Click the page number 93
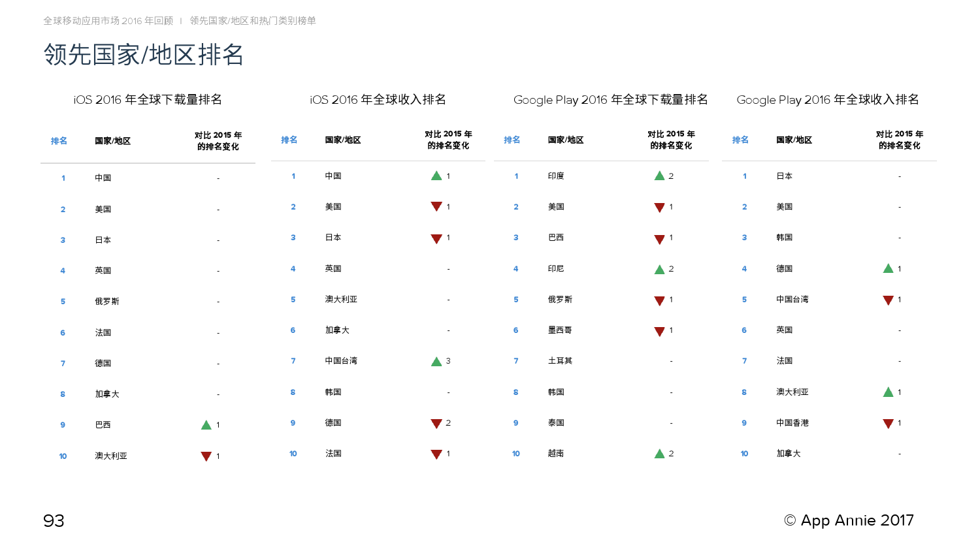980x551 pixels. (54, 521)
